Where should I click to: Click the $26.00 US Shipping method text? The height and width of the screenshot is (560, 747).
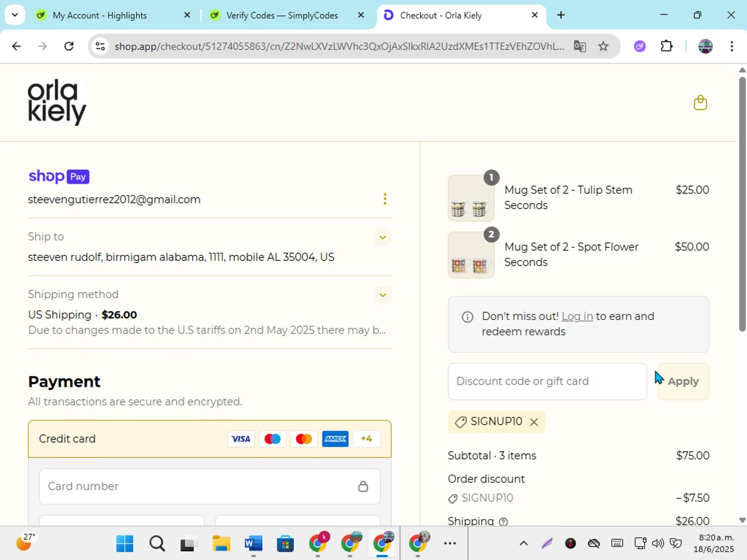(x=119, y=315)
